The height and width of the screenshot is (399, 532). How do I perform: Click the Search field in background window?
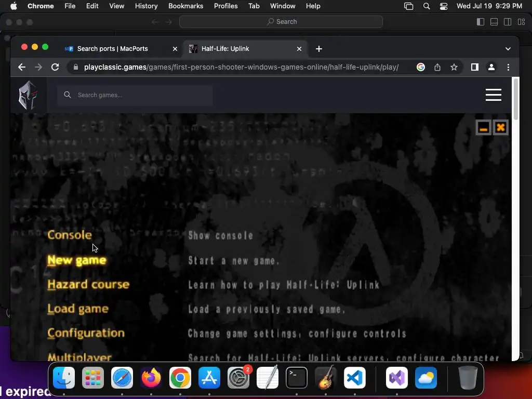click(281, 22)
